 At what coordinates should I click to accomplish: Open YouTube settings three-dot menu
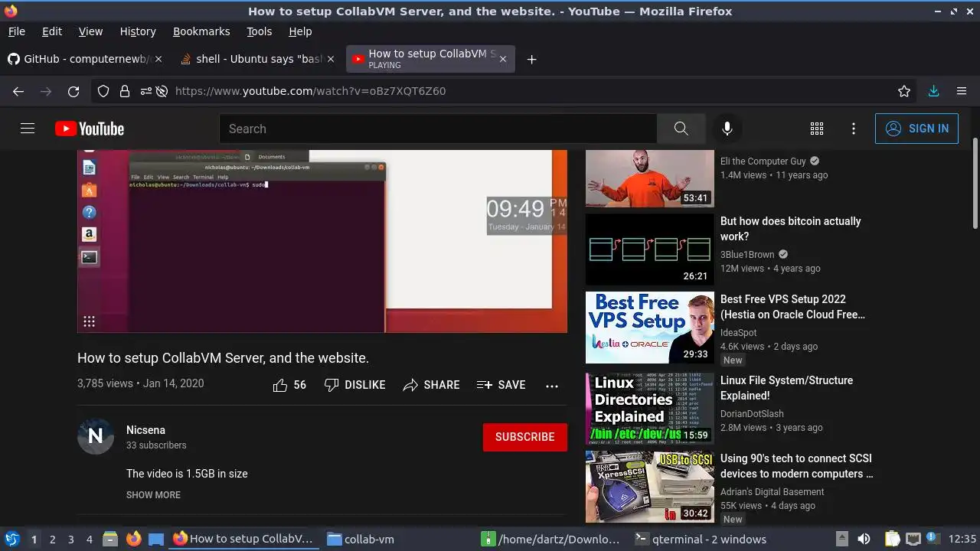click(854, 129)
